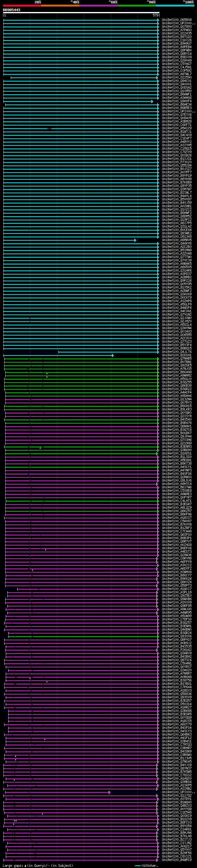Pick hit name UniRef100_B9LKR3
The image size is (197, 868).
point(177,410)
